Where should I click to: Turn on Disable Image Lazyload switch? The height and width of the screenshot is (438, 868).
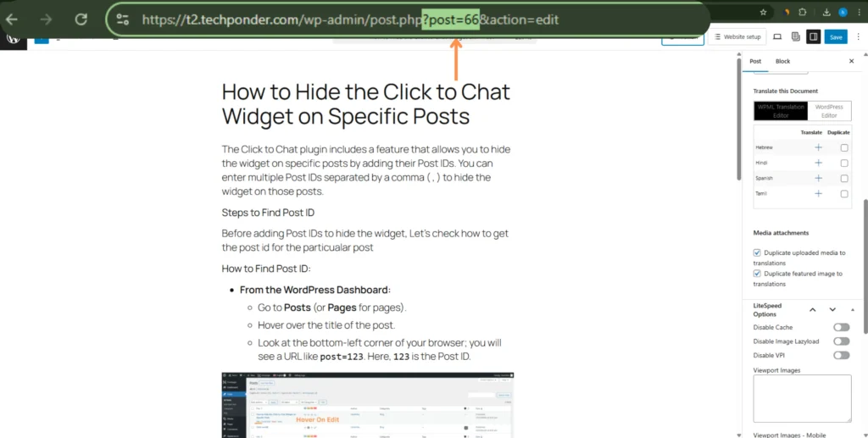841,341
